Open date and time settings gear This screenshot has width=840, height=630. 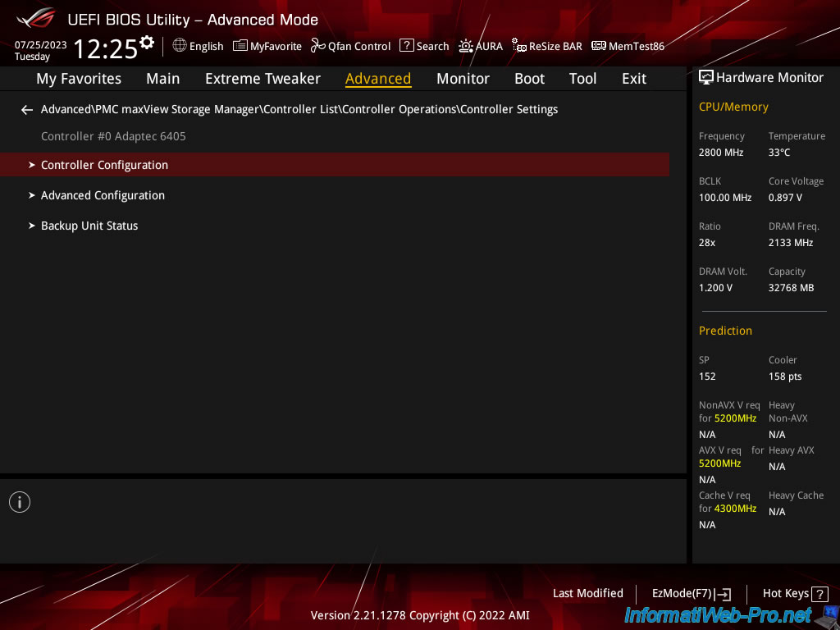(146, 43)
